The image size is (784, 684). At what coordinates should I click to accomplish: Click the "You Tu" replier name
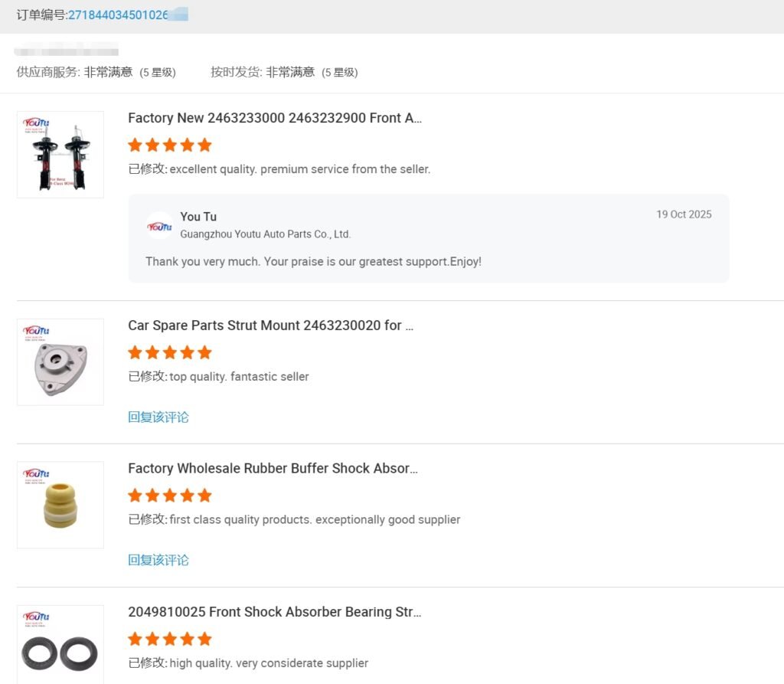click(x=198, y=217)
